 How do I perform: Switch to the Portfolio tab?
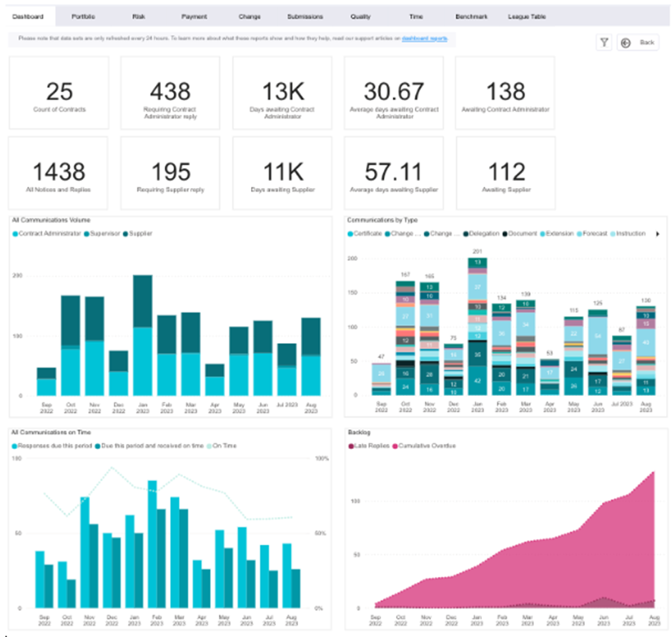point(83,16)
